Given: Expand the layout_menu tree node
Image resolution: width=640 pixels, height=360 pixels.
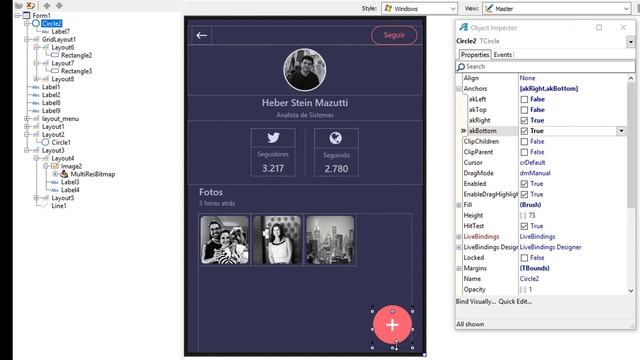Looking at the screenshot, I should [x=27, y=119].
